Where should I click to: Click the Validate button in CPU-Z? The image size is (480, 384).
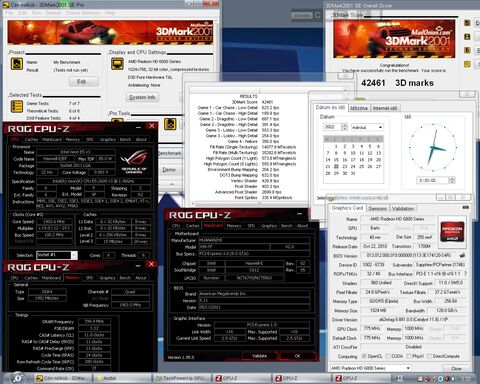[259, 356]
